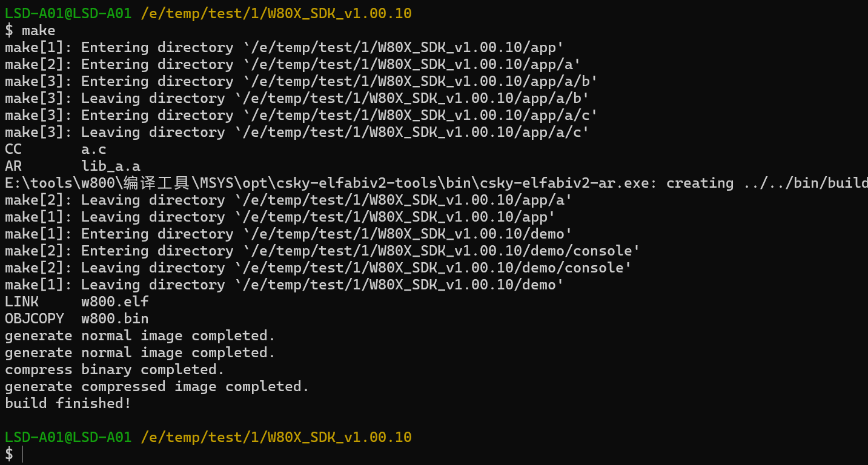This screenshot has height=465, width=868.
Task: Click the "Leaving directory" line for demo/console
Action: pyautogui.click(x=318, y=268)
